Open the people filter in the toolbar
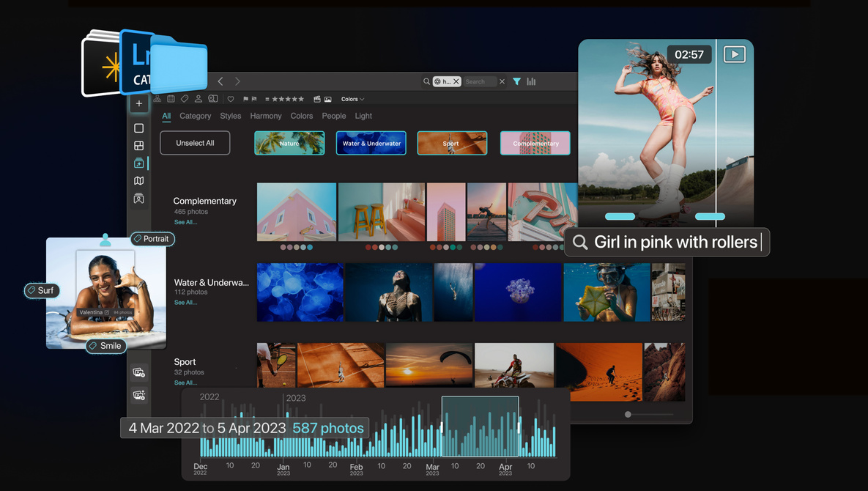The image size is (868, 491). pyautogui.click(x=199, y=99)
